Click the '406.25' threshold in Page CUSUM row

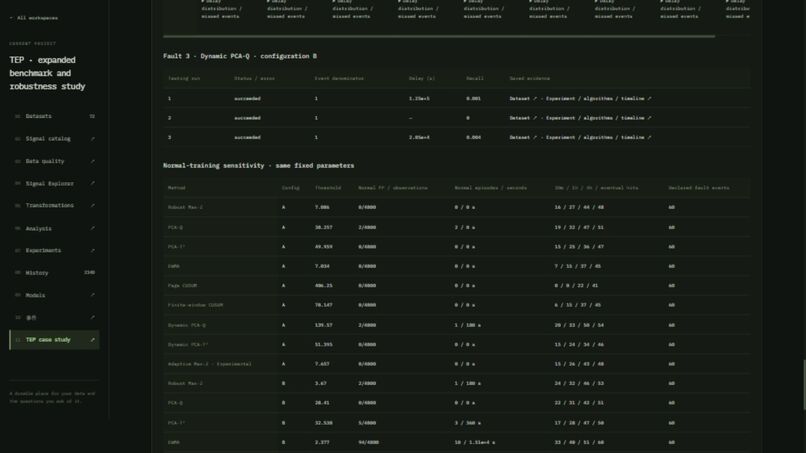[323, 285]
